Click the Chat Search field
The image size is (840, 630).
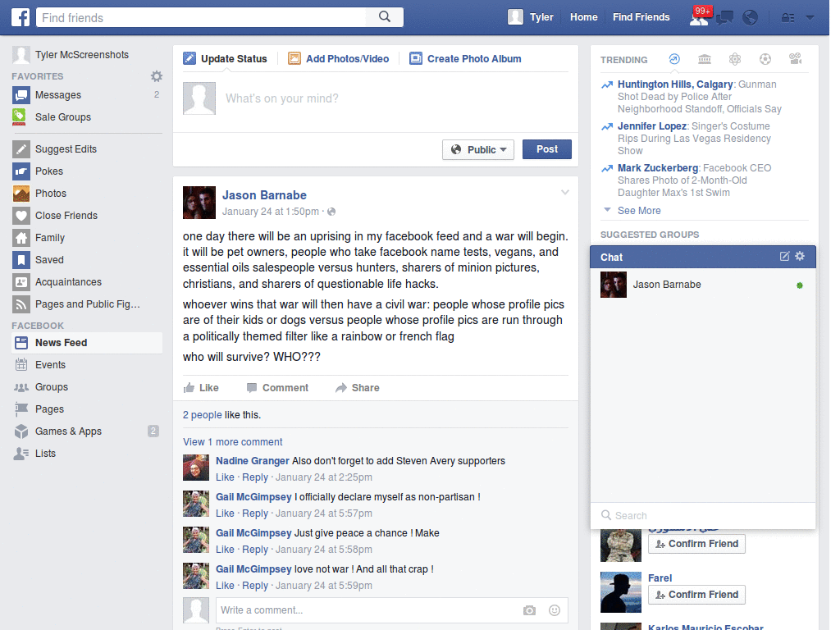703,515
